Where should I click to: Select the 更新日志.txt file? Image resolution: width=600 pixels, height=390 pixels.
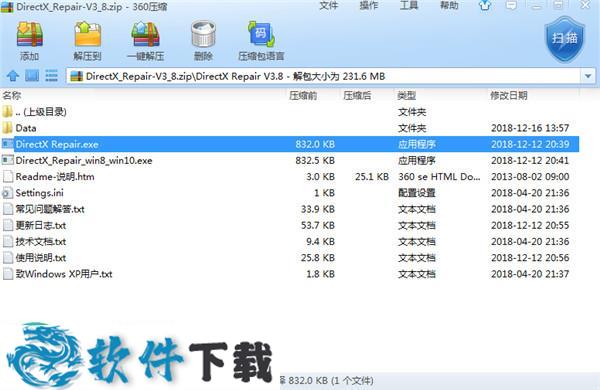[x=290, y=225]
